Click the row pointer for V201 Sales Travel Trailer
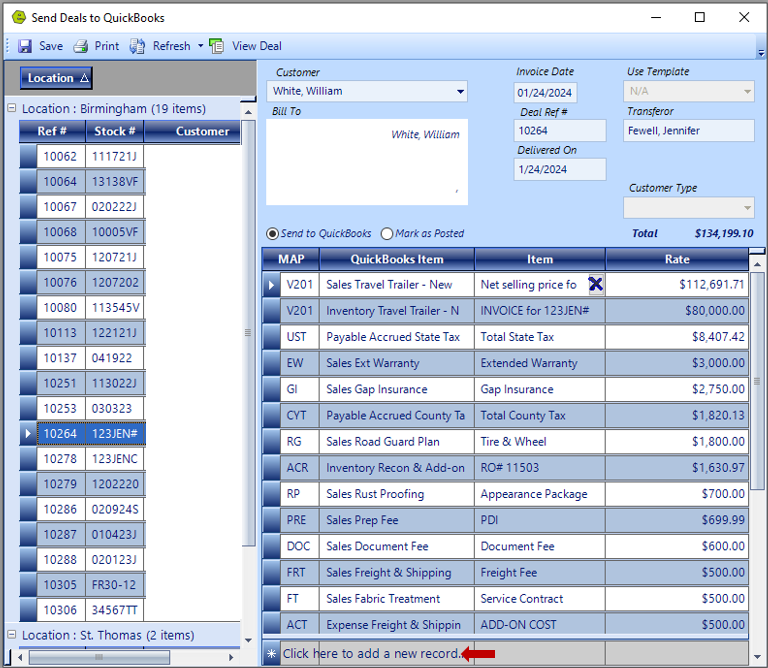The height and width of the screenshot is (668, 768). click(271, 285)
